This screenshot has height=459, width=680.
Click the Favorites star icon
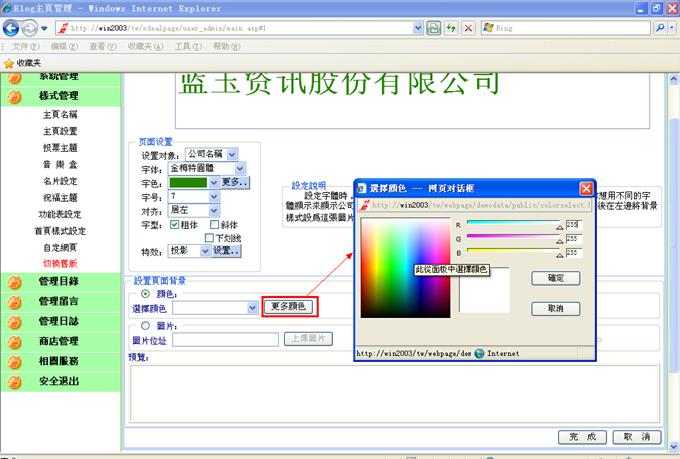[9, 62]
